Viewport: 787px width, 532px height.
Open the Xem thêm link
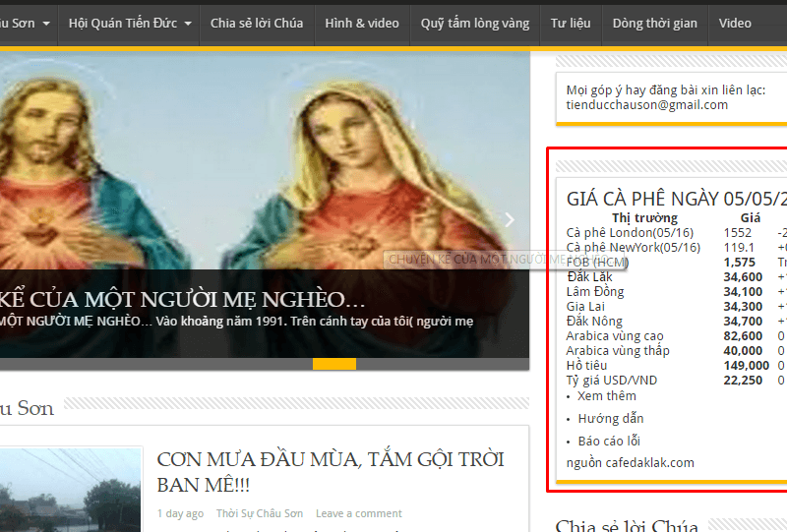click(x=607, y=396)
